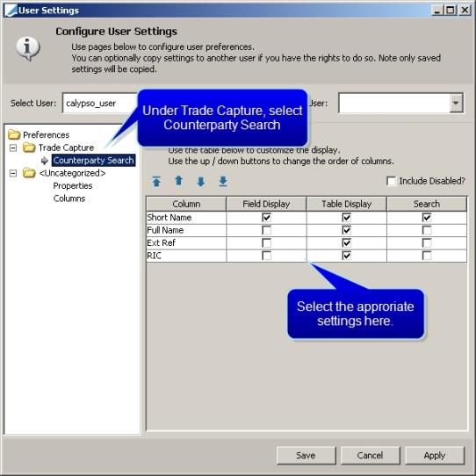This screenshot has width=476, height=476.
Task: Collapse the Trade Capture tree node
Action: 13,148
